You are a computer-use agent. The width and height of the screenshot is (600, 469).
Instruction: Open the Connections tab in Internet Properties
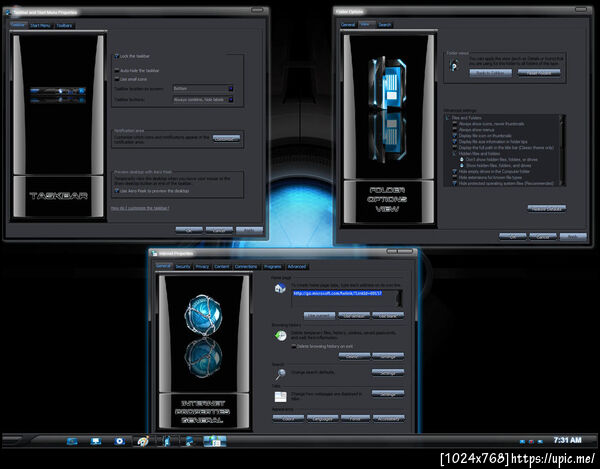pos(246,267)
